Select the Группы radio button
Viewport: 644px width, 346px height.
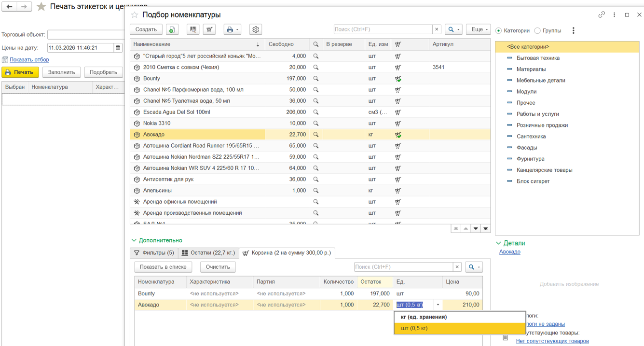click(x=537, y=30)
